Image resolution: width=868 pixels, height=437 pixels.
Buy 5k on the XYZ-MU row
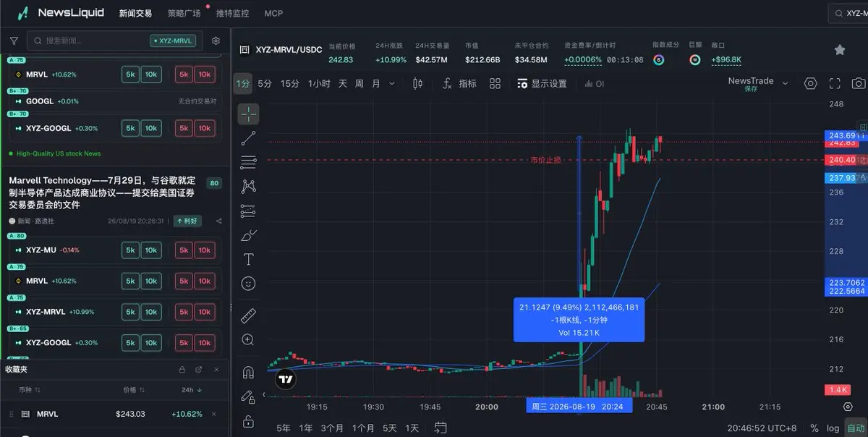click(130, 250)
